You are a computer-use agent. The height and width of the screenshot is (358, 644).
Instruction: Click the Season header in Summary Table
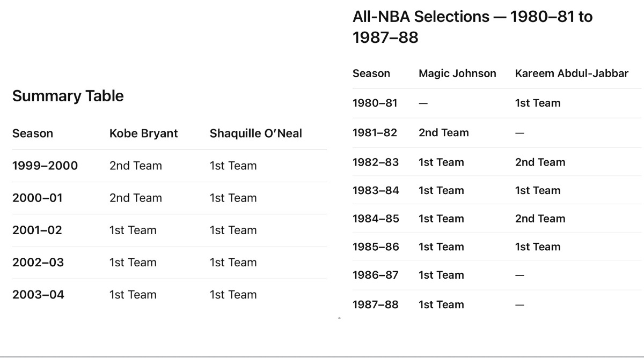(33, 133)
